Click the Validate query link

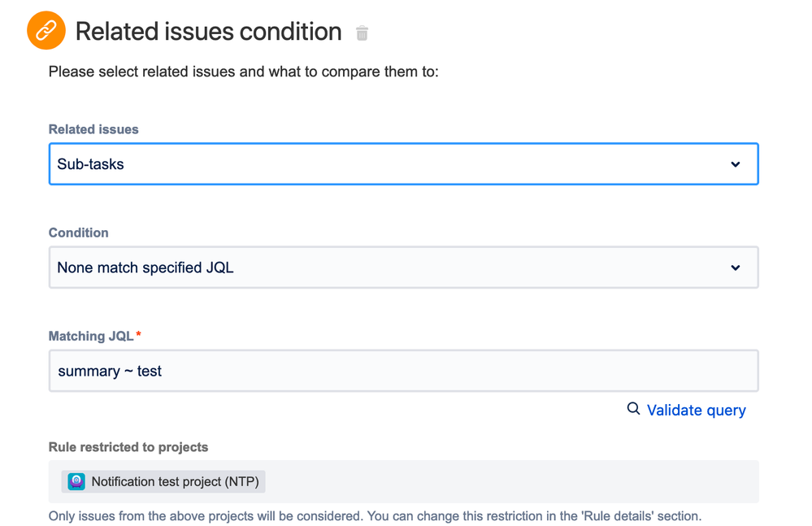tap(696, 410)
